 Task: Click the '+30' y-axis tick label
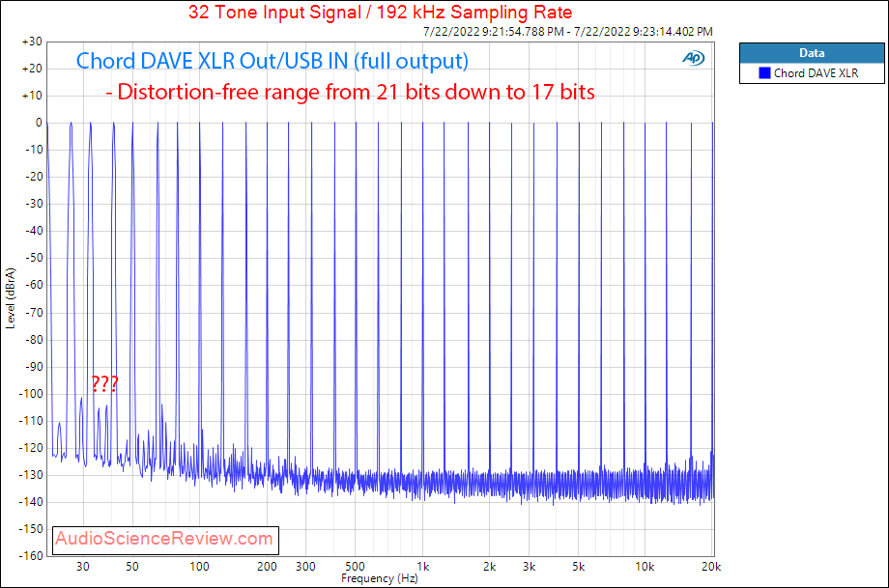pos(32,42)
